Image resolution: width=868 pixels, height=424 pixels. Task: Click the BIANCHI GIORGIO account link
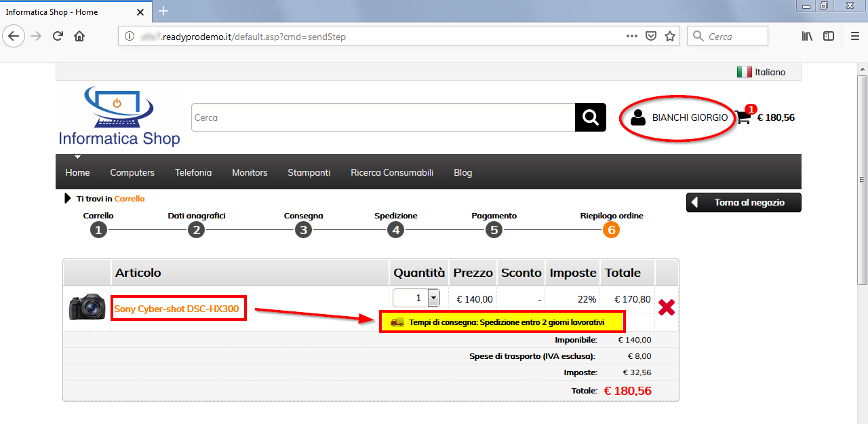690,117
